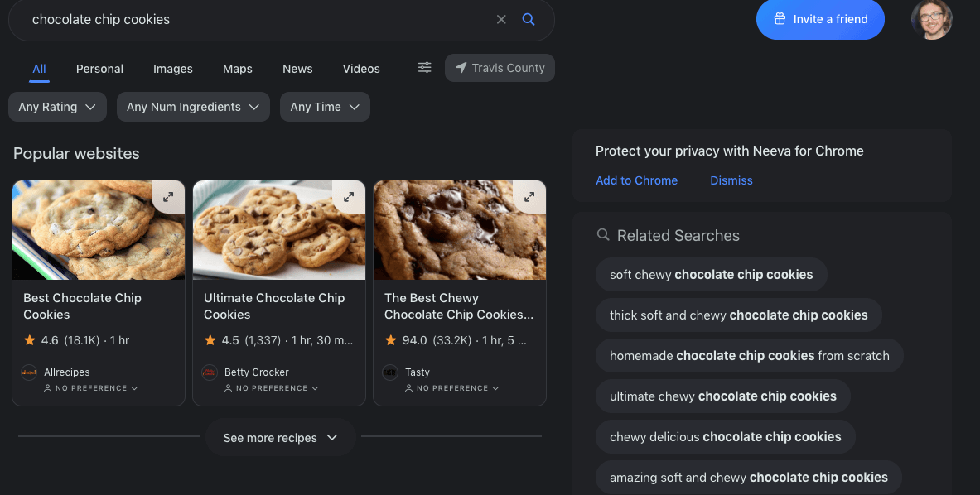The height and width of the screenshot is (495, 980).
Task: Clear the search query with the X icon
Action: 501,19
